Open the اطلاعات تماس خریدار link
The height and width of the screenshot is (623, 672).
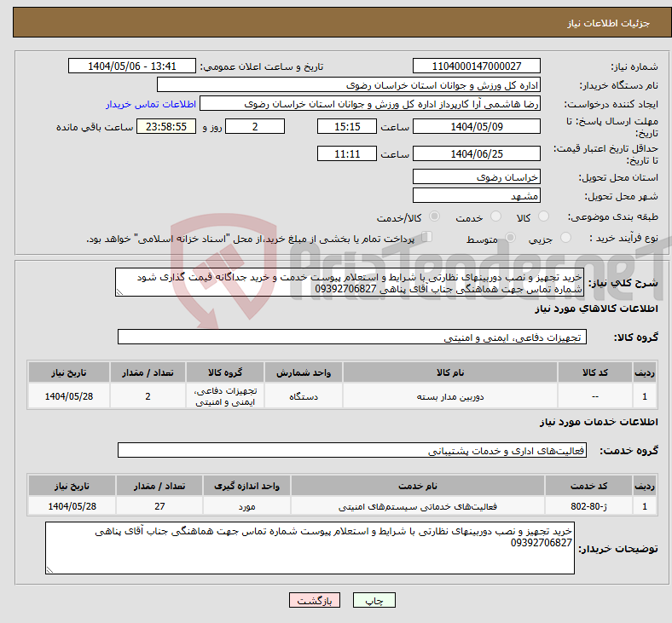click(151, 104)
